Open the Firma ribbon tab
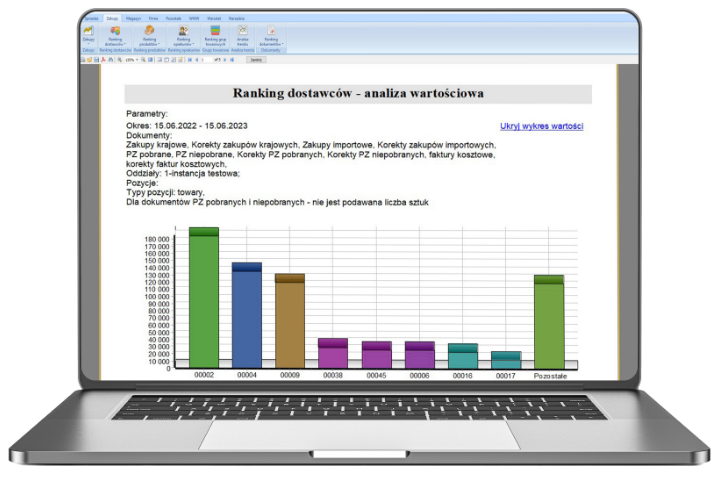 [x=152, y=18]
